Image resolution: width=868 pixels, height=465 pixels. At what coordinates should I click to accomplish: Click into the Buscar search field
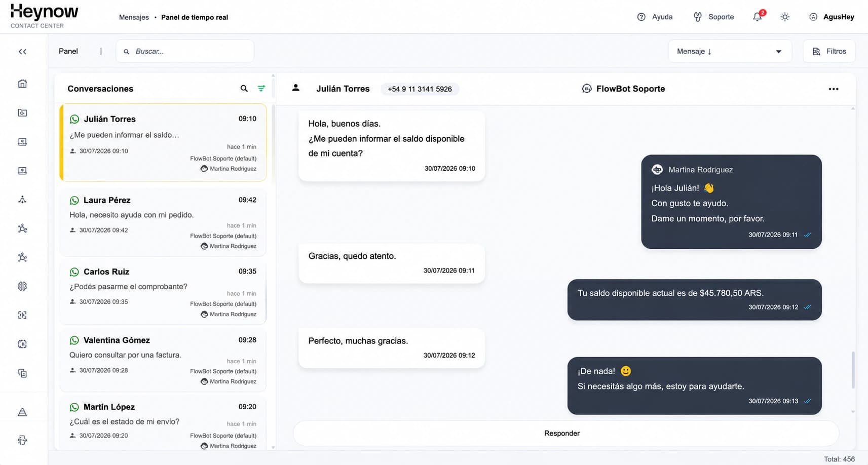click(185, 51)
